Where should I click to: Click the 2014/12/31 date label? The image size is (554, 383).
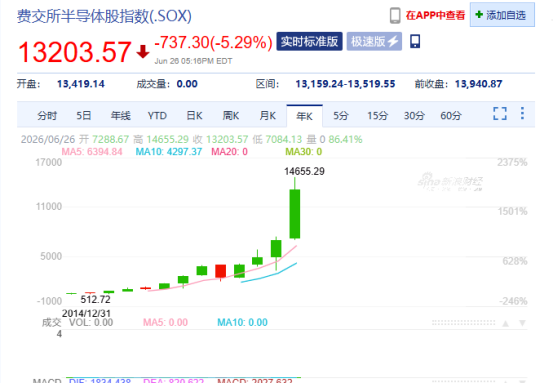(86, 313)
